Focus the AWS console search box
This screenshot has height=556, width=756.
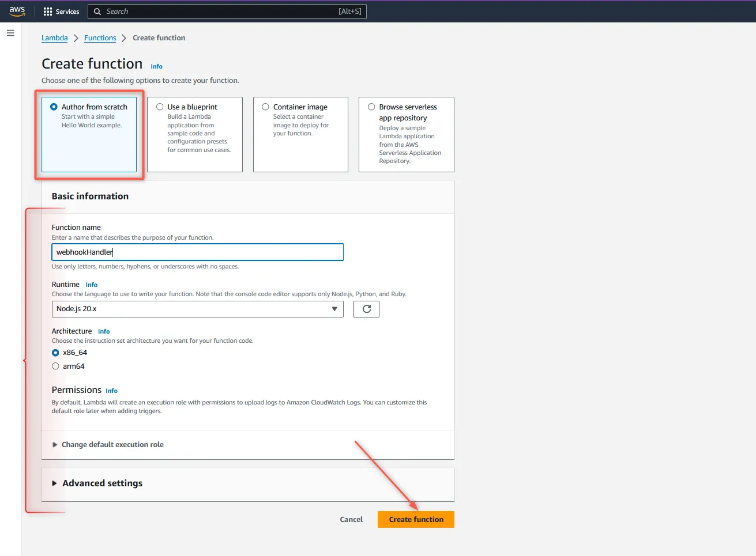pyautogui.click(x=227, y=12)
